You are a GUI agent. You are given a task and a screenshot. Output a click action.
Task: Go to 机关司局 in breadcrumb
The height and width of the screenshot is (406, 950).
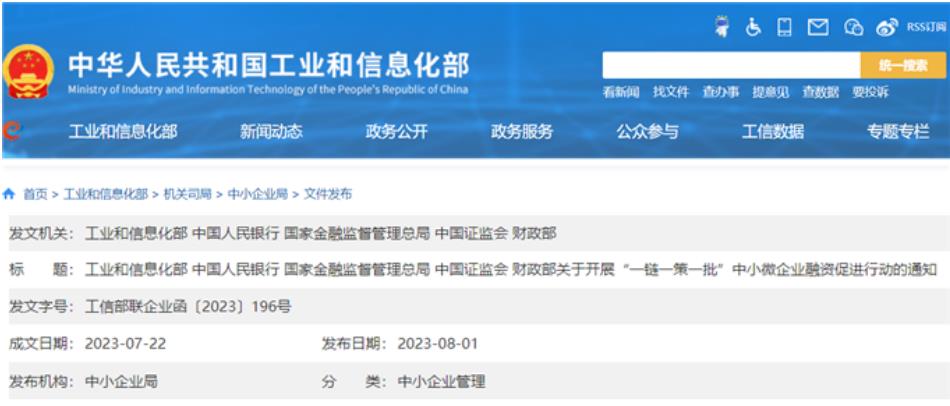tap(187, 195)
